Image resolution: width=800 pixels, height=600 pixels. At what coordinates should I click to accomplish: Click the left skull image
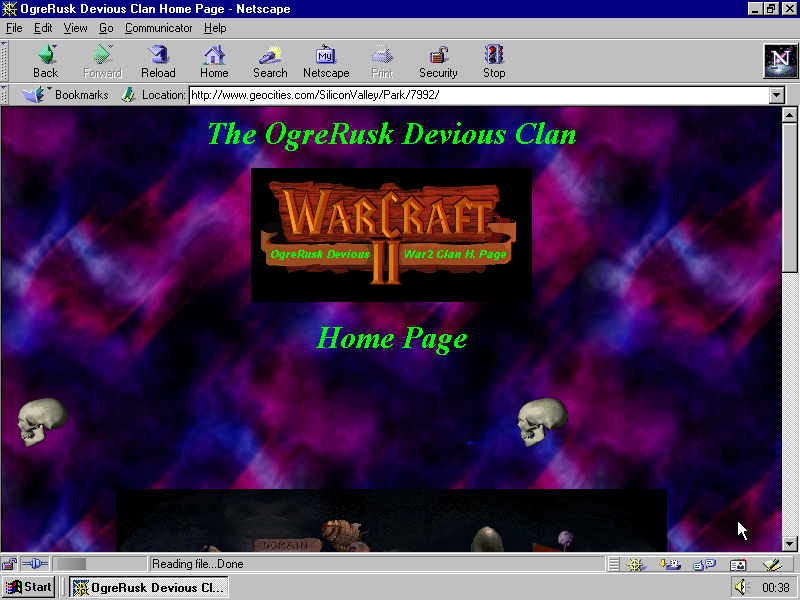[x=42, y=421]
